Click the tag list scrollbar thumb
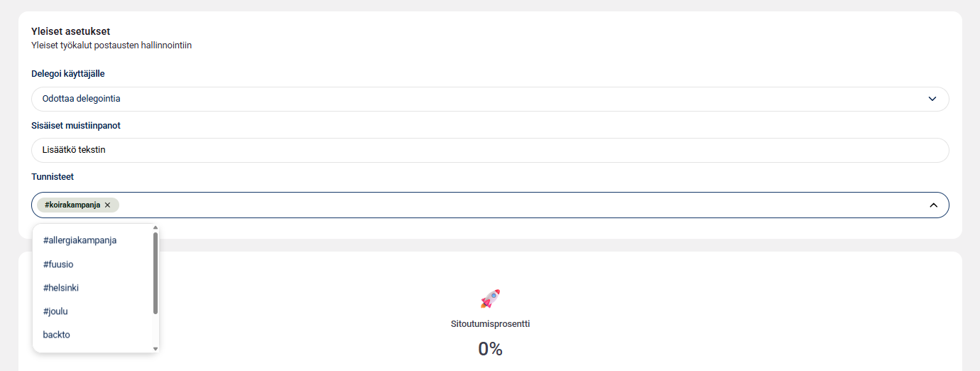This screenshot has height=371, width=980. coord(156,272)
